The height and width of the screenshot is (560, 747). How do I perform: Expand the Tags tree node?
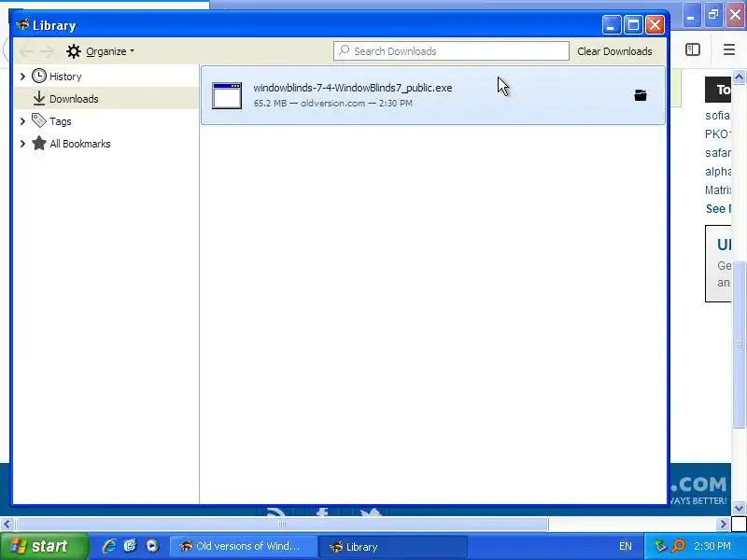point(22,121)
